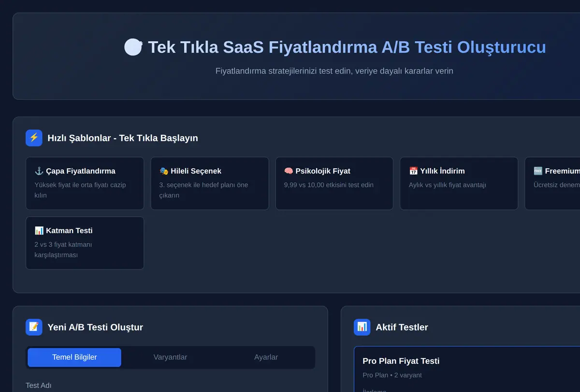The image size is (580, 392).
Task: Click the 'Aylık vs yıllık fiyat avantajı' description
Action: pos(448,185)
